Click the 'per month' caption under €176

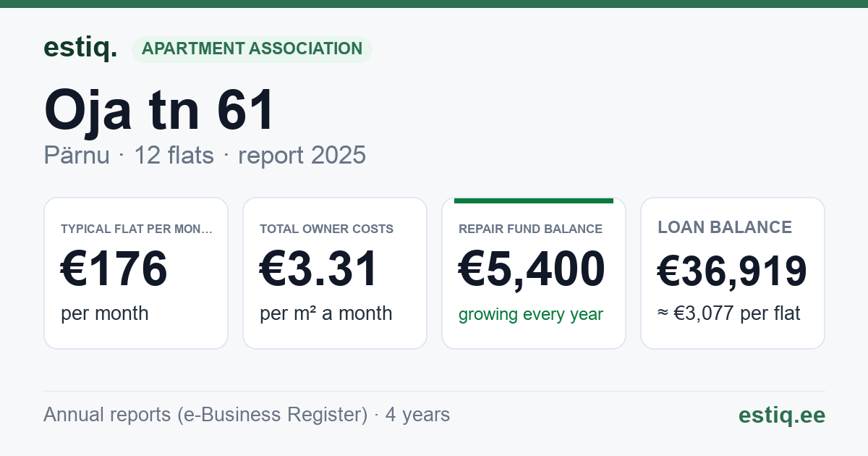[105, 313]
